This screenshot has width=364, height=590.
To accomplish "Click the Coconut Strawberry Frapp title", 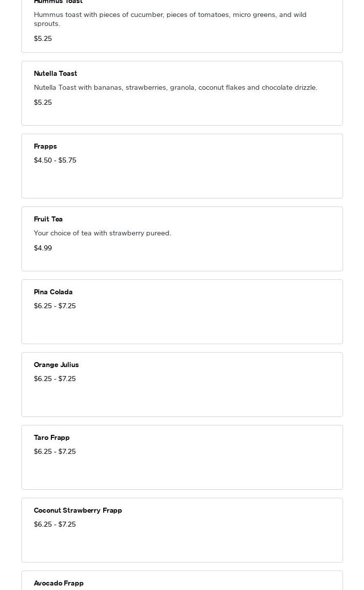I will [x=78, y=510].
